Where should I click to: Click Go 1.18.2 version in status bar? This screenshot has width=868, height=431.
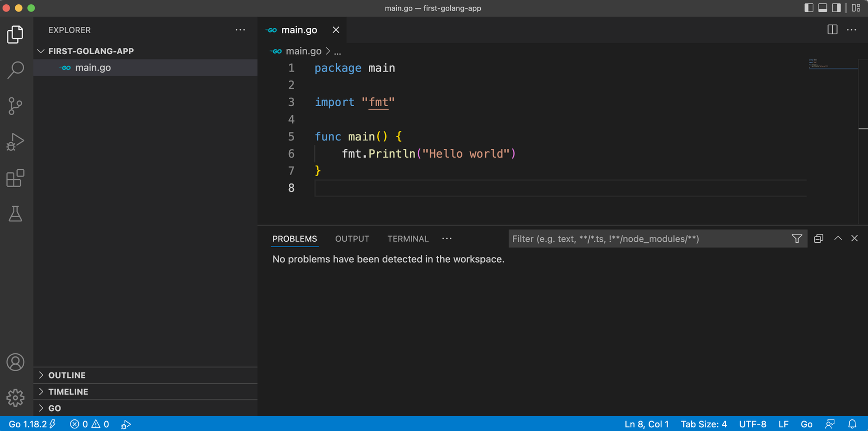[x=28, y=424]
